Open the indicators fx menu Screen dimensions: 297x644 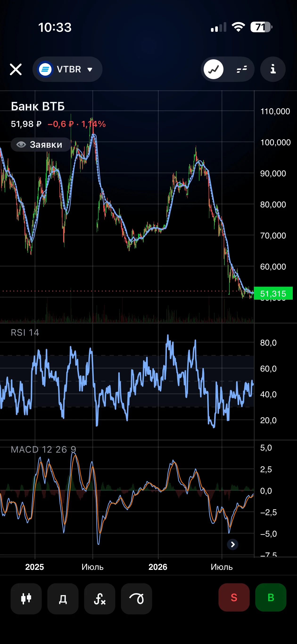click(x=100, y=599)
